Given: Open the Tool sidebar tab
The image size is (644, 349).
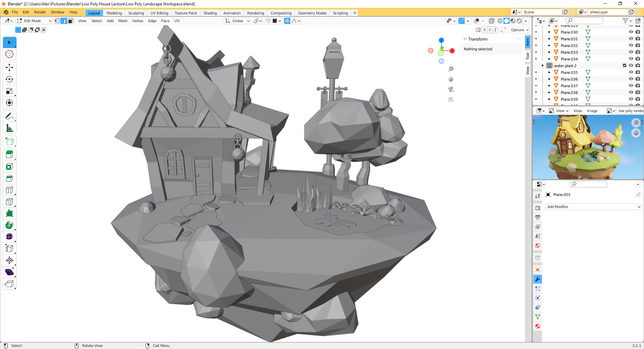Looking at the screenshot, I should [528, 56].
